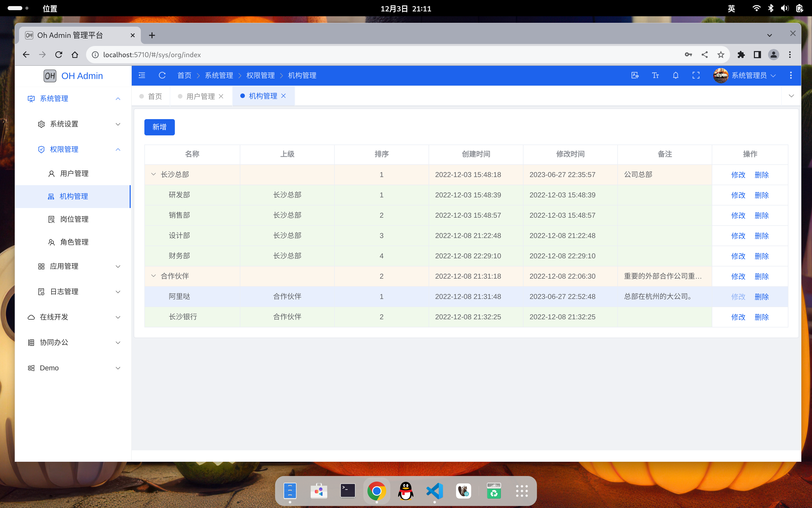
Task: Open the Terminal from the dock
Action: pyautogui.click(x=348, y=491)
